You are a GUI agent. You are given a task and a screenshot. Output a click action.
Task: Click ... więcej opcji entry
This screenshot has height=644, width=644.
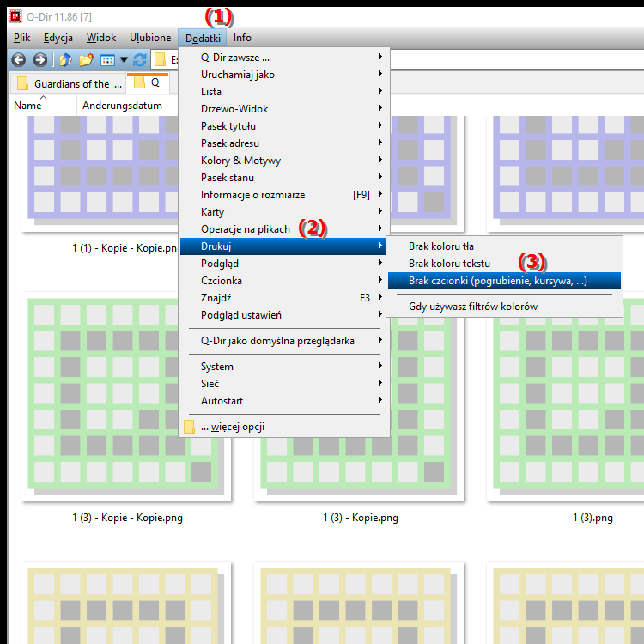pyautogui.click(x=284, y=427)
